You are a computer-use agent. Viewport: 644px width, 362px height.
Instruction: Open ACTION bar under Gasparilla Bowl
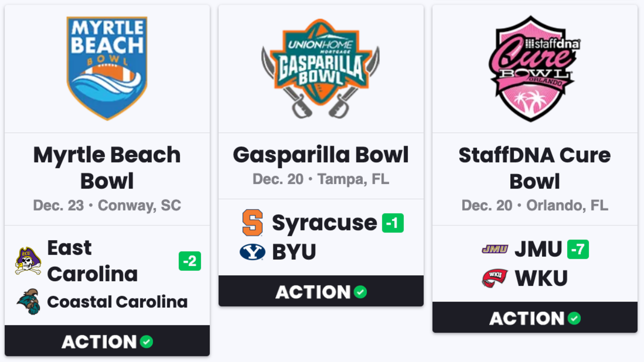pyautogui.click(x=321, y=291)
